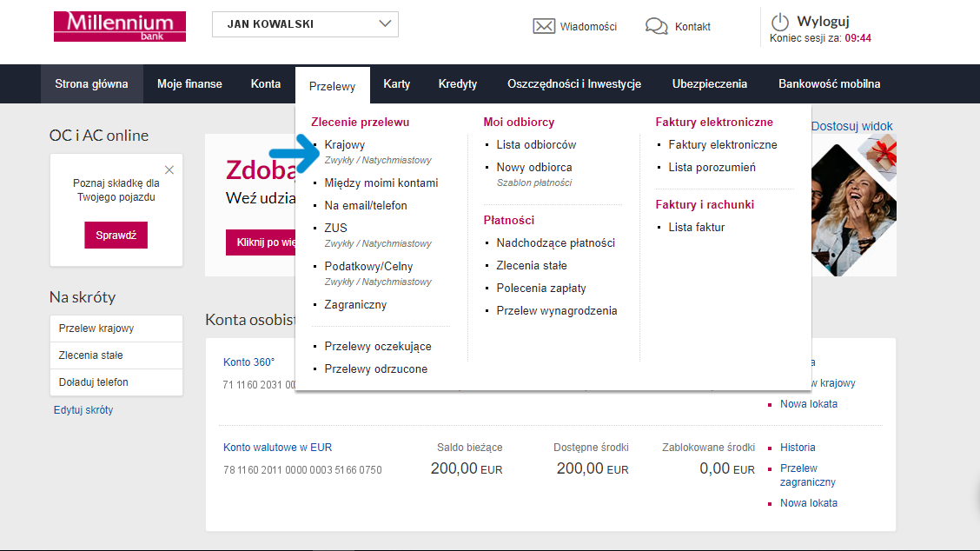Image resolution: width=980 pixels, height=551 pixels.
Task: Click Przelew zagraniczny link for EUR account
Action: 807,475
